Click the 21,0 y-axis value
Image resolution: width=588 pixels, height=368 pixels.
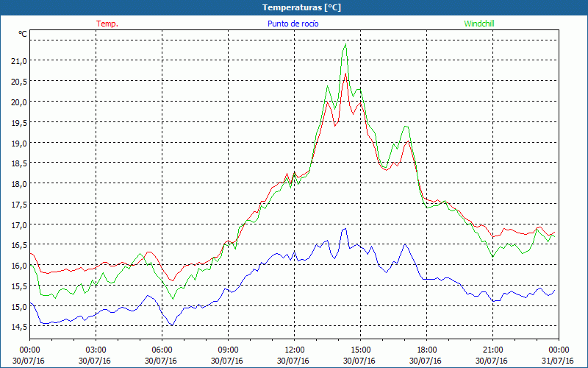(x=20, y=61)
